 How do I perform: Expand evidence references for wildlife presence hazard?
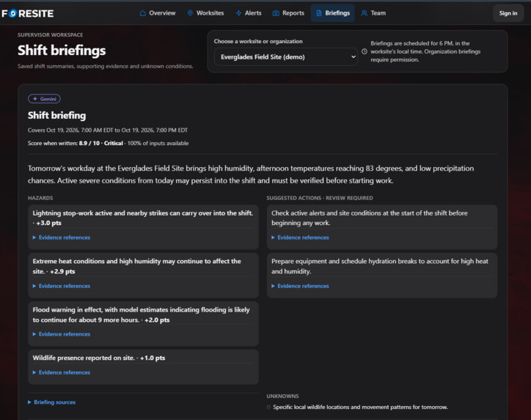click(x=62, y=372)
